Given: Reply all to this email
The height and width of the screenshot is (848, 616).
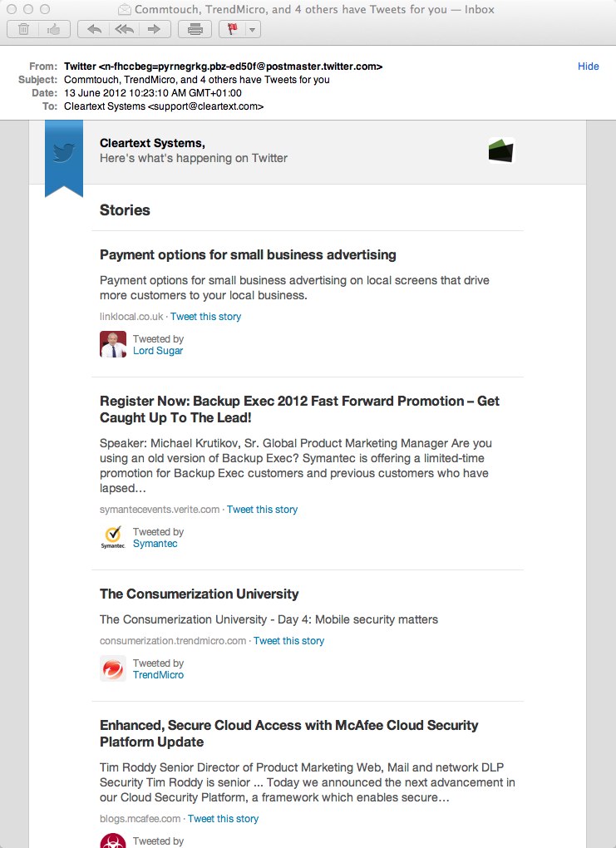Looking at the screenshot, I should point(124,30).
